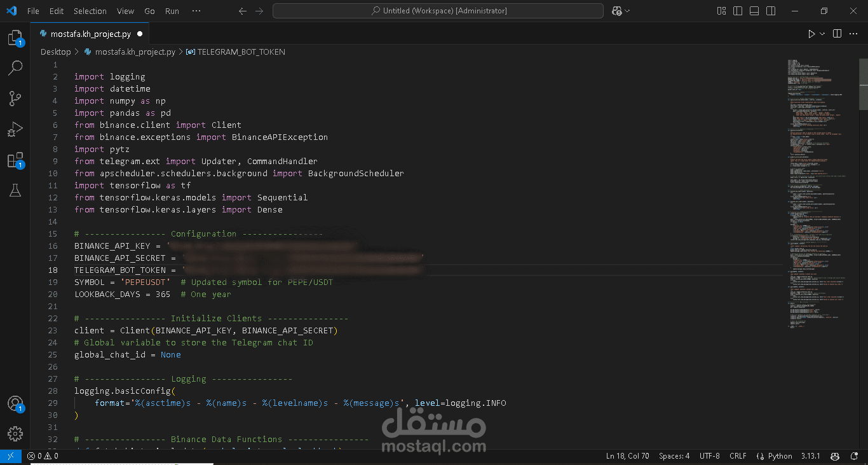Select the 3.13.1 Python interpreter
Screen dimensions: 868x465
point(810,456)
